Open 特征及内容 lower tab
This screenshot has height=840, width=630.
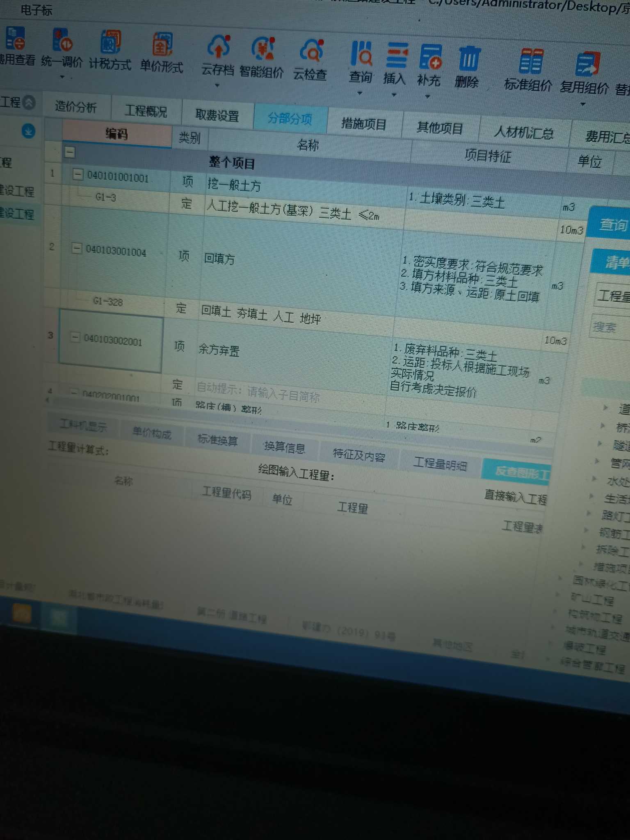pyautogui.click(x=359, y=455)
